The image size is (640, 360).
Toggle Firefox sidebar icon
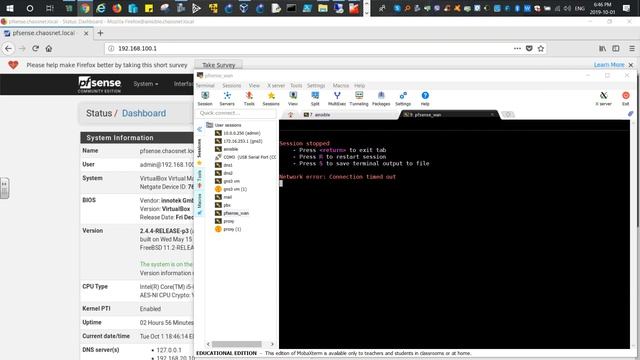[x=616, y=48]
